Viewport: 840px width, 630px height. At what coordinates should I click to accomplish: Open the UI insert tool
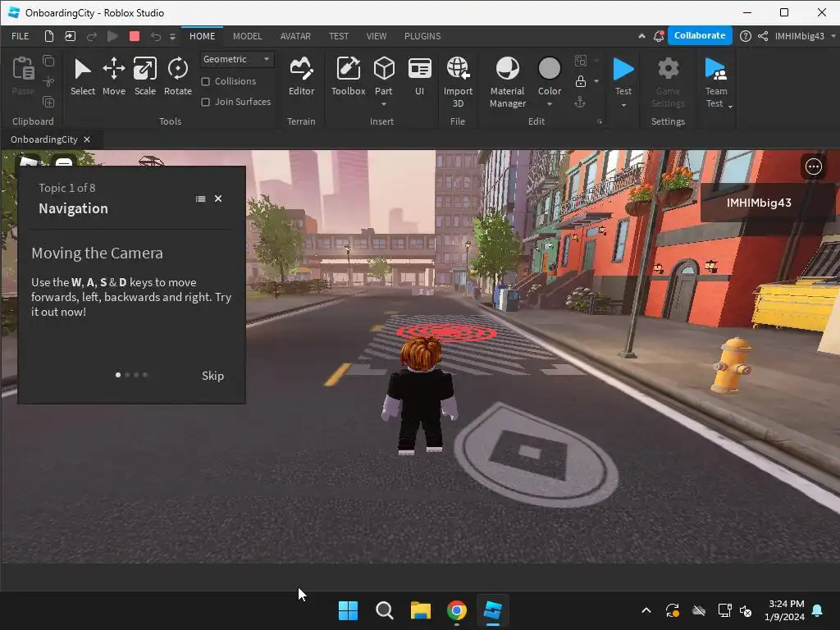[419, 76]
